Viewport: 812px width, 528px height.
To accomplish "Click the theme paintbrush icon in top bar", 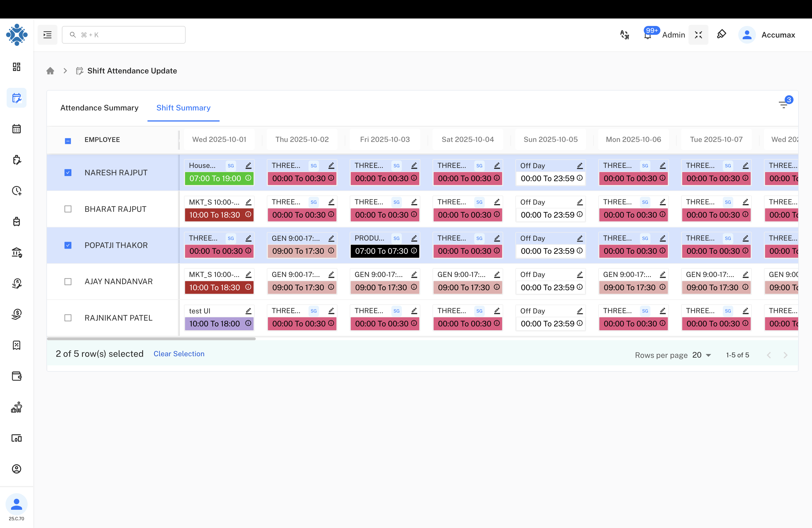I will pos(722,34).
